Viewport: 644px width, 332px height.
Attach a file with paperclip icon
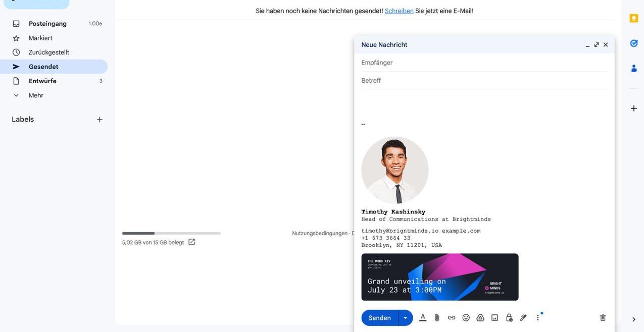click(x=437, y=318)
